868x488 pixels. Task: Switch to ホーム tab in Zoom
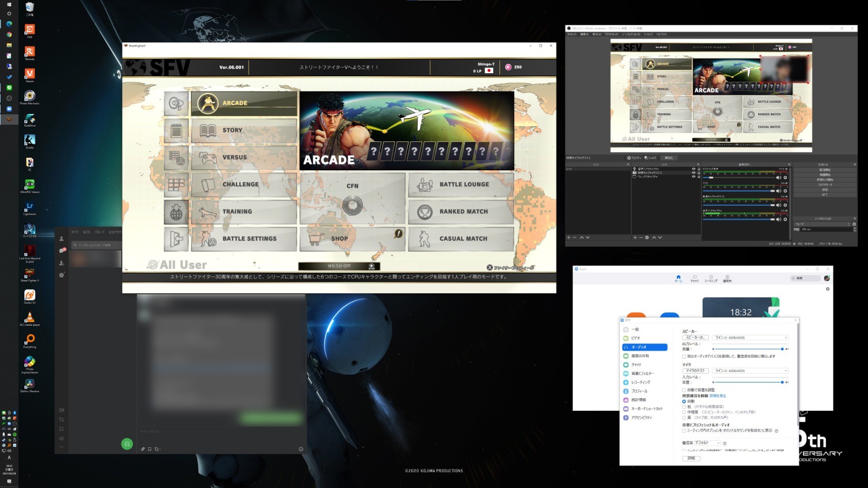678,279
